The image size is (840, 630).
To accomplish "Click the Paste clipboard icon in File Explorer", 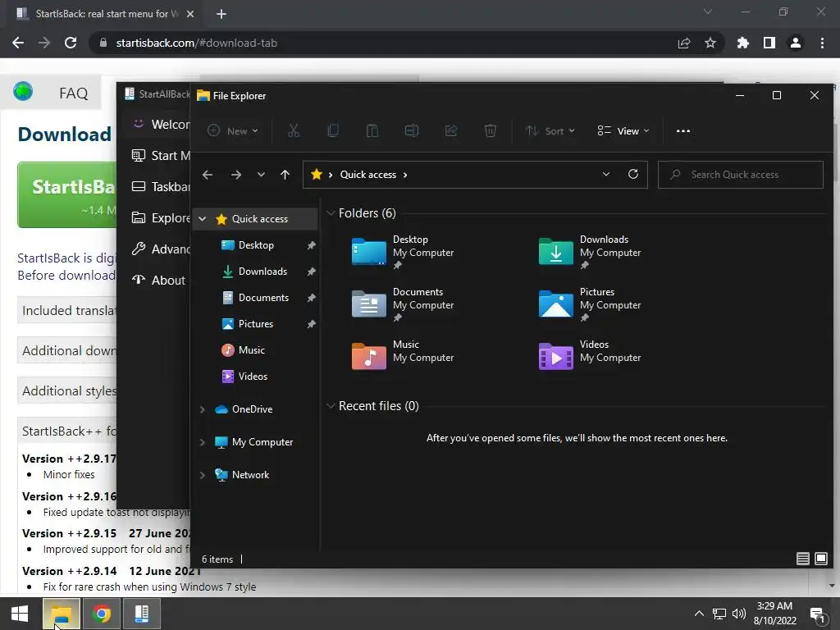I will (372, 130).
